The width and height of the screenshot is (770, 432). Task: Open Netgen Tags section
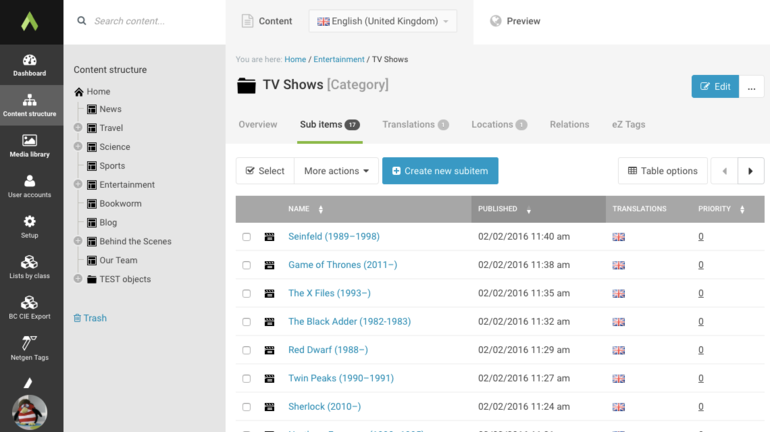click(x=30, y=348)
